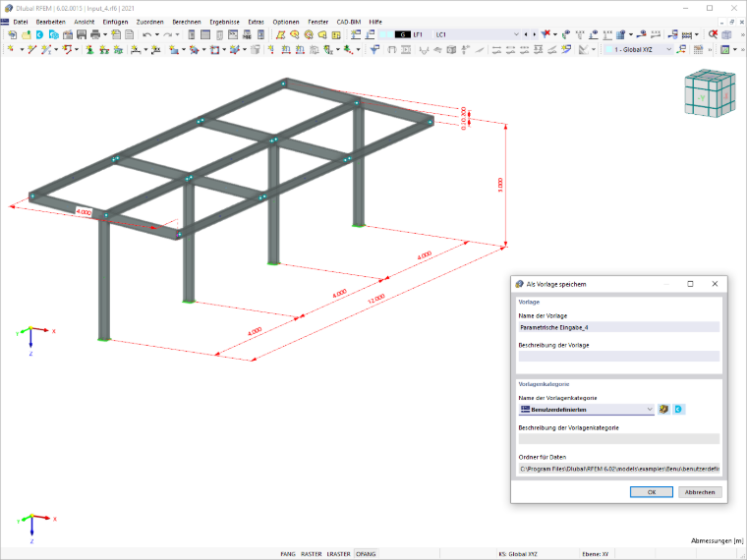The image size is (747, 560).
Task: Toggle OFANG object snap in status bar
Action: pos(366,554)
